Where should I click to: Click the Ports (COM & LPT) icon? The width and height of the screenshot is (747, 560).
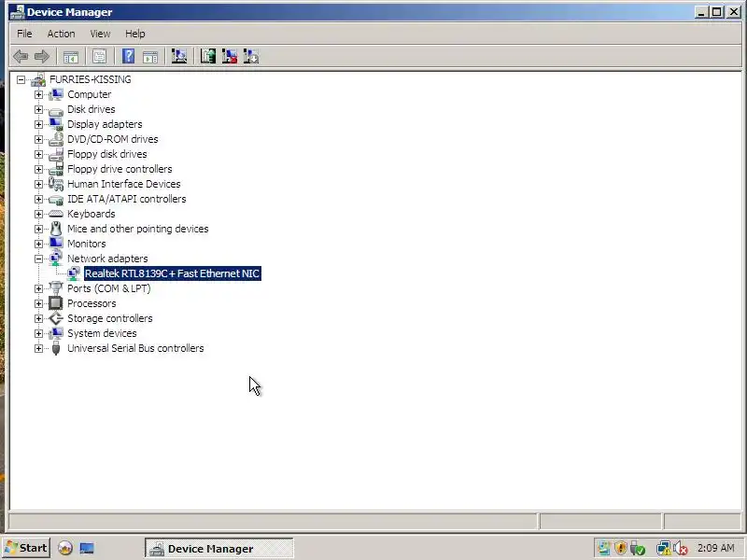click(56, 288)
